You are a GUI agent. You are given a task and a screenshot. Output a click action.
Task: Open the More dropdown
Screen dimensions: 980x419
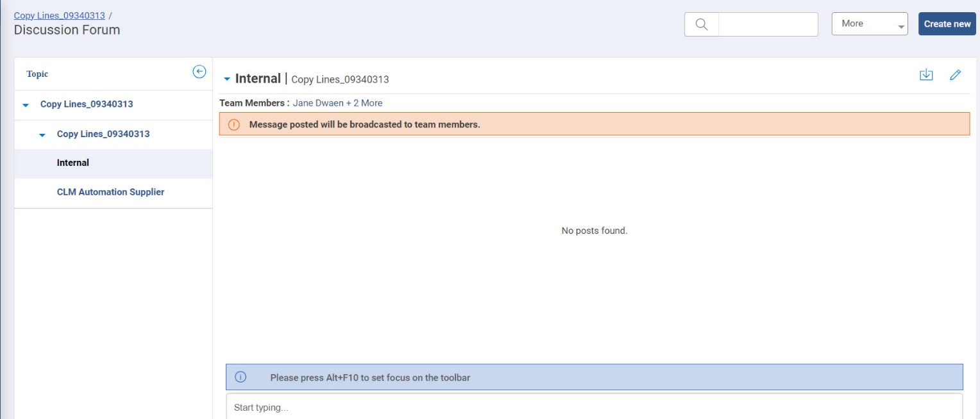(869, 24)
